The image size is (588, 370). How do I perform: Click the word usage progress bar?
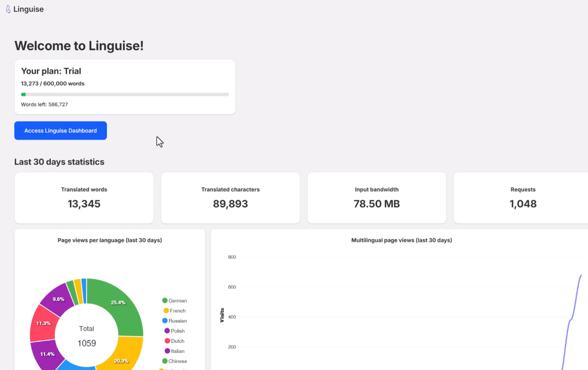(125, 95)
